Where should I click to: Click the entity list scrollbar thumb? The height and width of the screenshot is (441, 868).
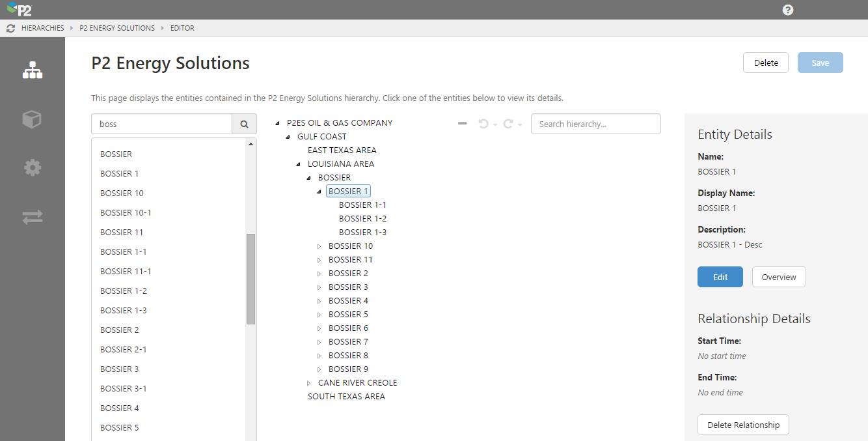pyautogui.click(x=251, y=279)
